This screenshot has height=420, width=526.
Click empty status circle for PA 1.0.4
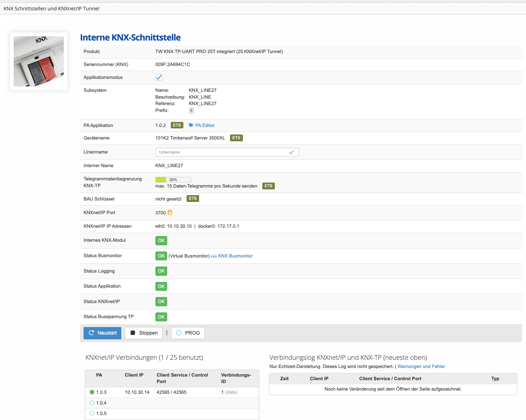point(92,403)
